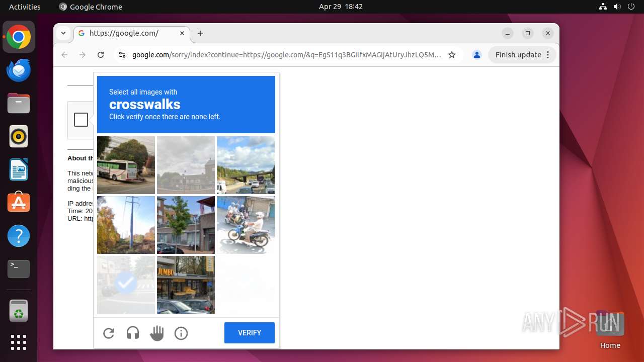644x362 pixels.
Task: Select the motorcycle riders tile
Action: click(246, 225)
